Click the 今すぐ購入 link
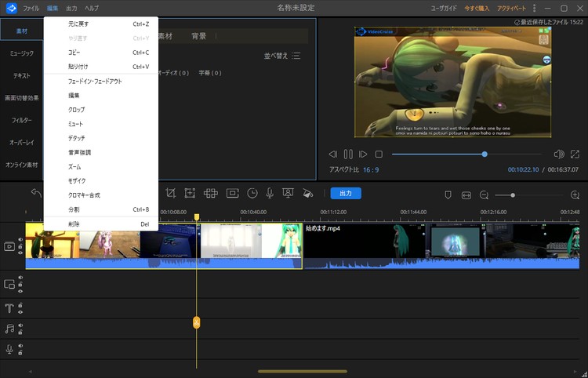The width and height of the screenshot is (588, 378). pos(477,8)
